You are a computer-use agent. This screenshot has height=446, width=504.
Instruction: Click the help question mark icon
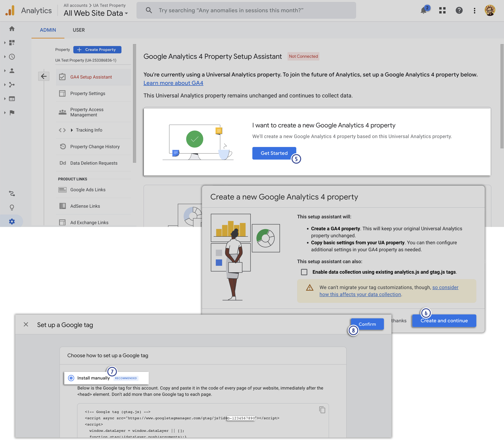pyautogui.click(x=459, y=10)
